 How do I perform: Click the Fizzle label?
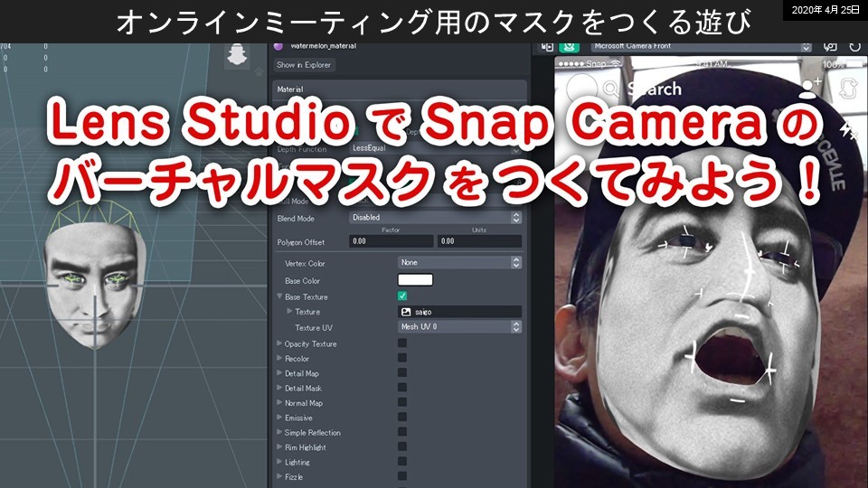pyautogui.click(x=294, y=477)
